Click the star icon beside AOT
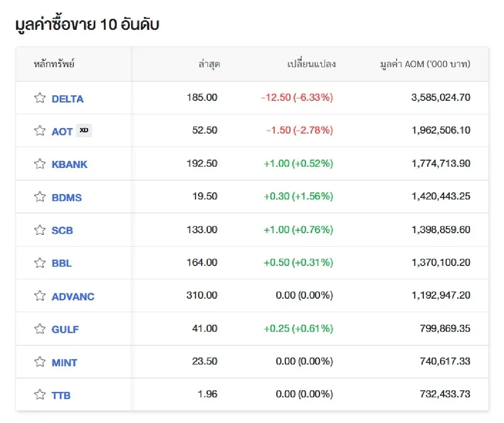Image resolution: width=504 pixels, height=423 pixels. coord(40,130)
